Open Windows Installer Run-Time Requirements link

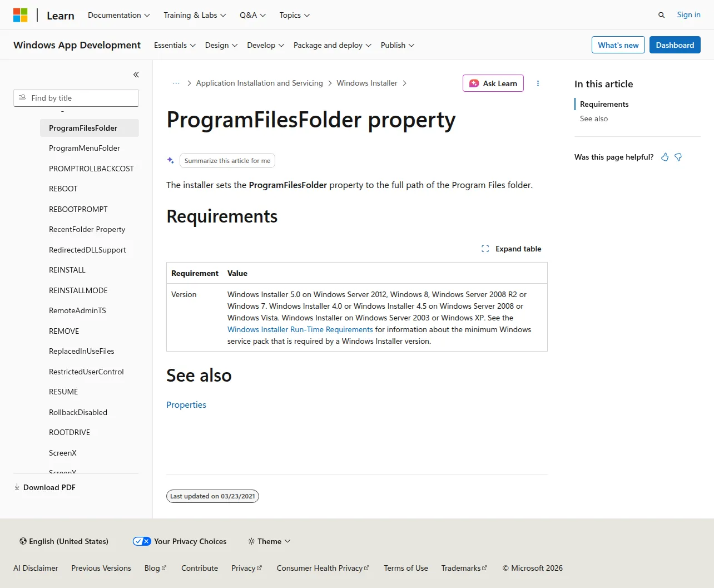(x=300, y=329)
